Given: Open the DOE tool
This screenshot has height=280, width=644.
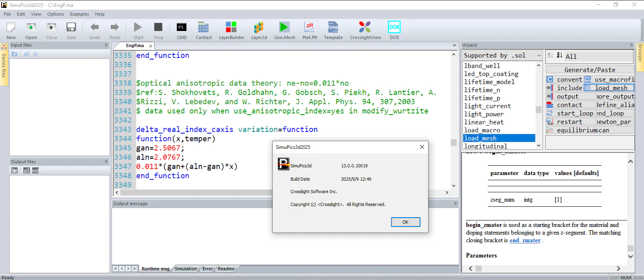Looking at the screenshot, I should pyautogui.click(x=394, y=31).
